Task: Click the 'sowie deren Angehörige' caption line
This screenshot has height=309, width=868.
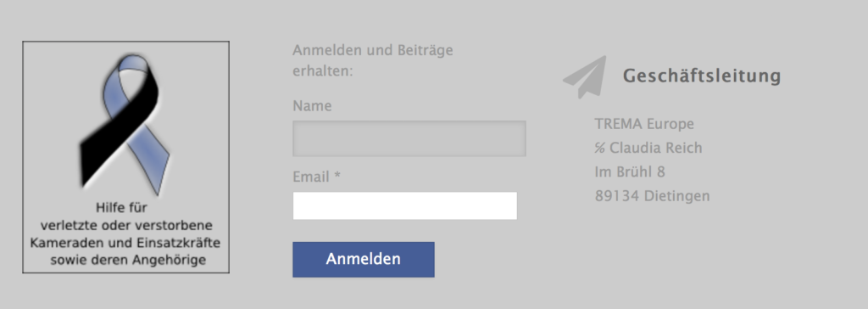Action: coord(128,260)
